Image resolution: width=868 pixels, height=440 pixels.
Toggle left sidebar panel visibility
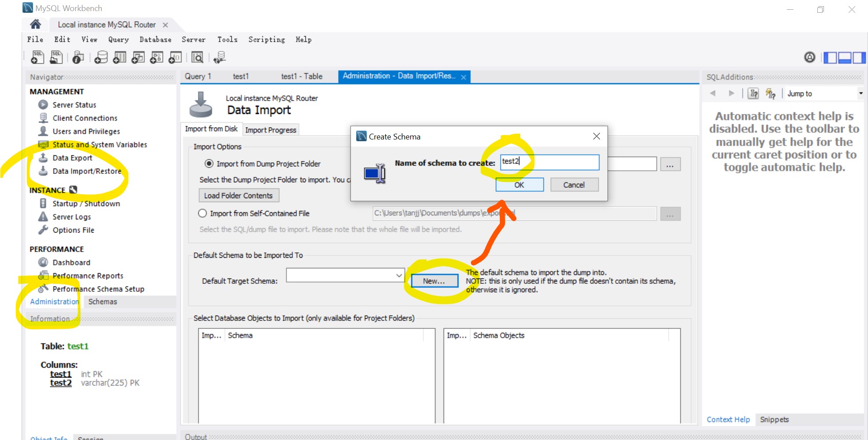(830, 57)
